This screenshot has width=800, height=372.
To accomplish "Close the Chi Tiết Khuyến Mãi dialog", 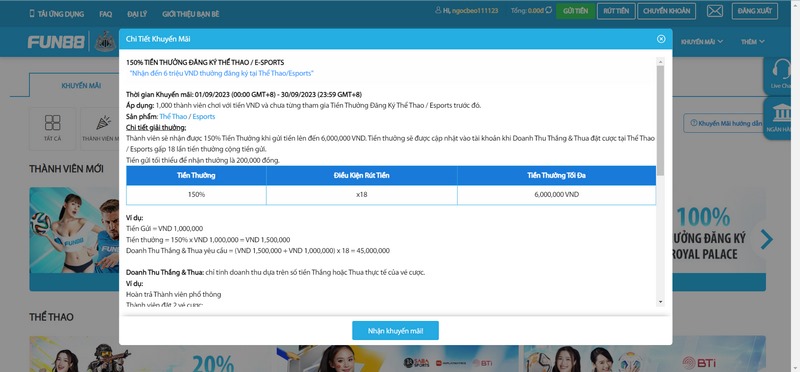I will click(x=661, y=39).
